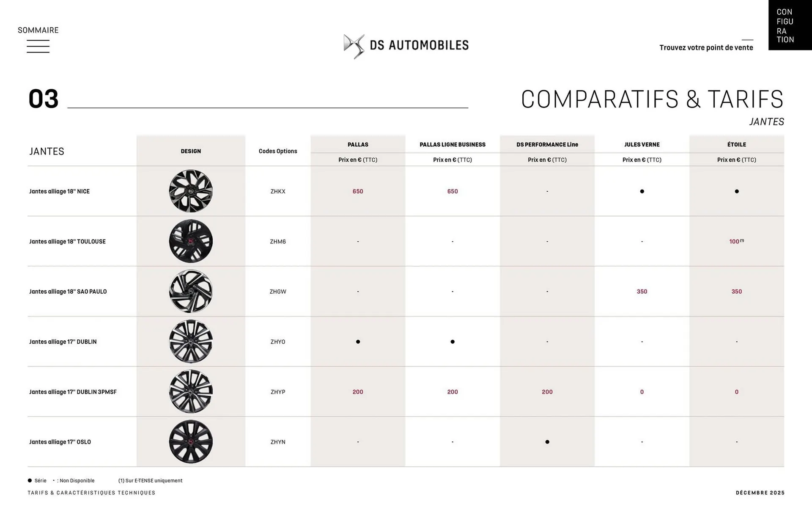Click the JULES VERNE 350 price
Screen dimensions: 812x510
(x=642, y=292)
